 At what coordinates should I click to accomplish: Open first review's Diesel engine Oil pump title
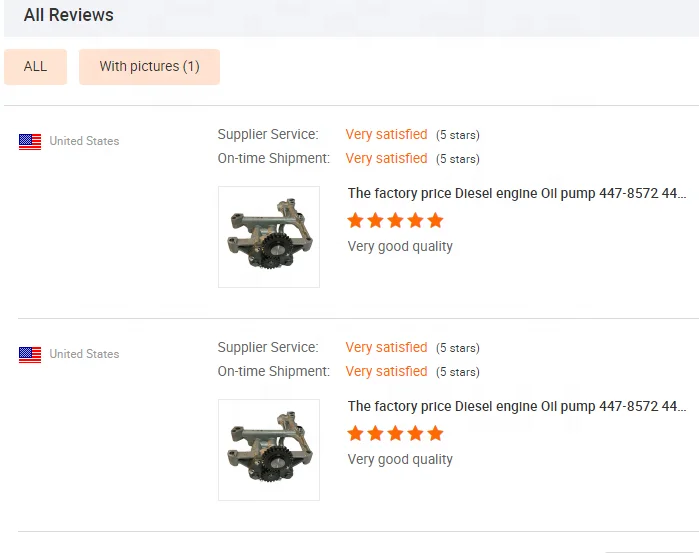click(x=517, y=194)
